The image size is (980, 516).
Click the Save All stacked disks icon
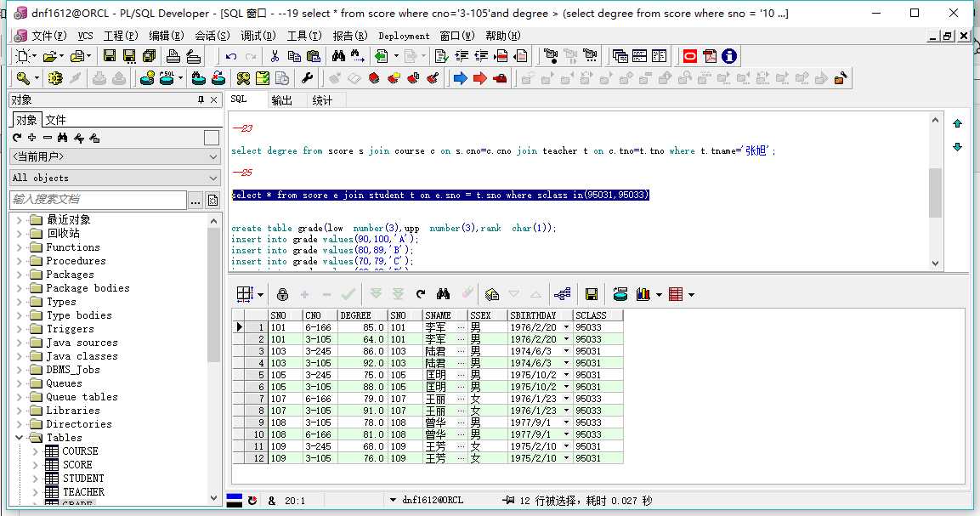point(150,56)
